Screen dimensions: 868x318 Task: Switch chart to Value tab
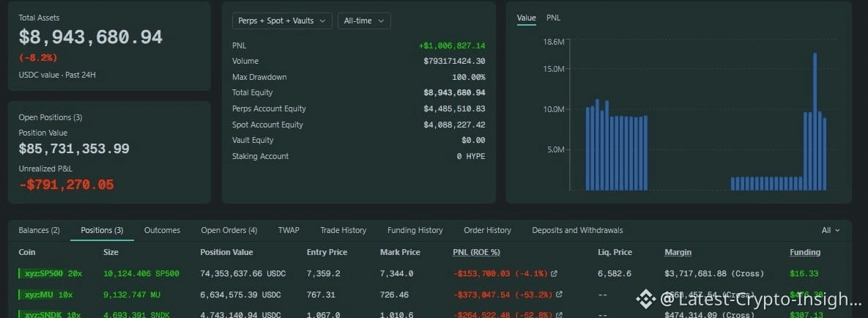point(527,18)
